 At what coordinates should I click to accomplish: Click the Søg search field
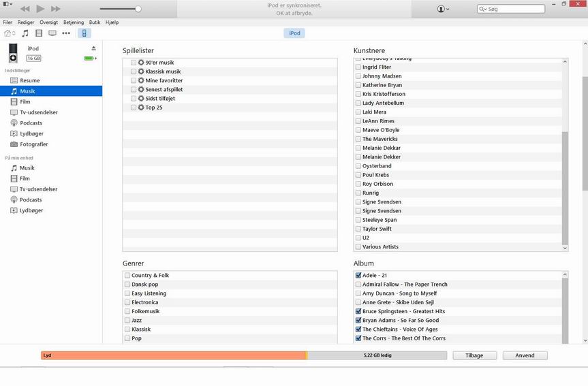511,9
